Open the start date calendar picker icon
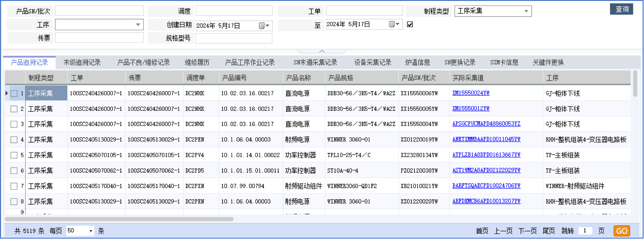Screen dimensions: 644x239 (x=263, y=26)
